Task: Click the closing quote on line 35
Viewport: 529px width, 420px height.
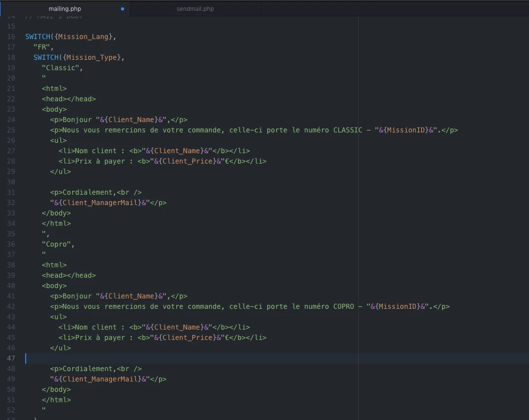Action: [x=44, y=233]
